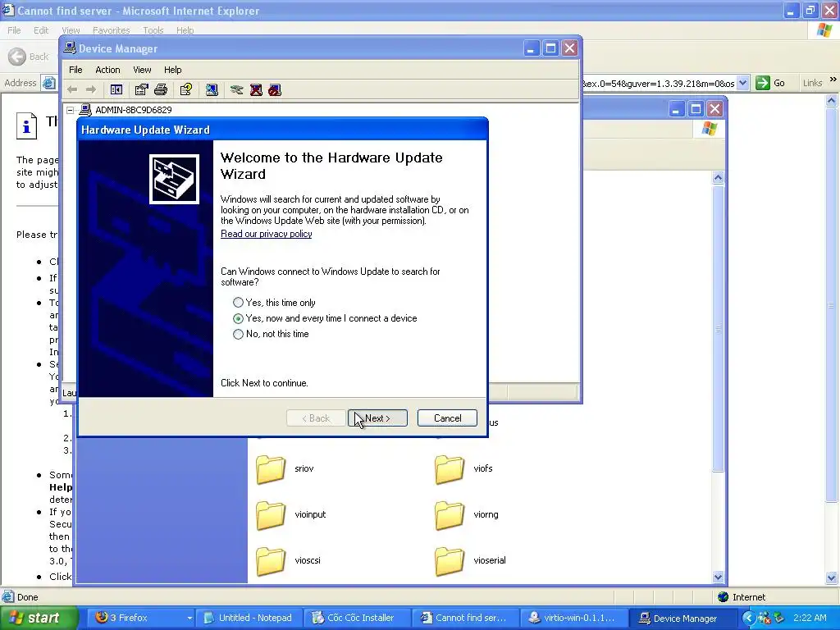Expand Links toolbar chevron in IE

[833, 80]
